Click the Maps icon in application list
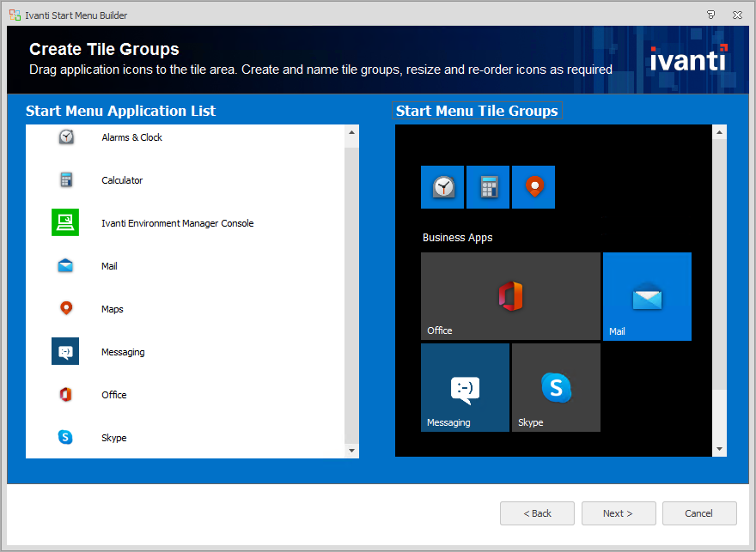This screenshot has width=756, height=552. point(66,309)
